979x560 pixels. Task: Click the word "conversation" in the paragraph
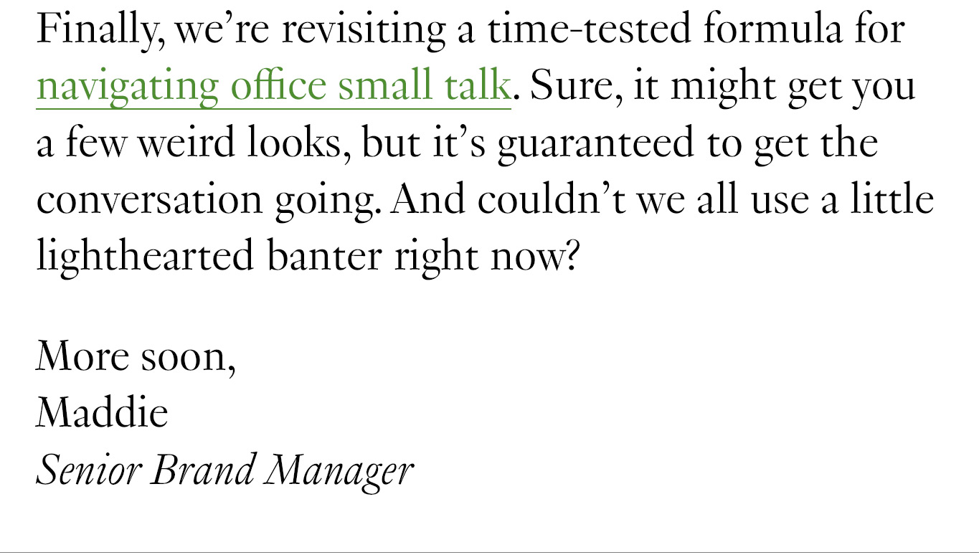pos(149,200)
